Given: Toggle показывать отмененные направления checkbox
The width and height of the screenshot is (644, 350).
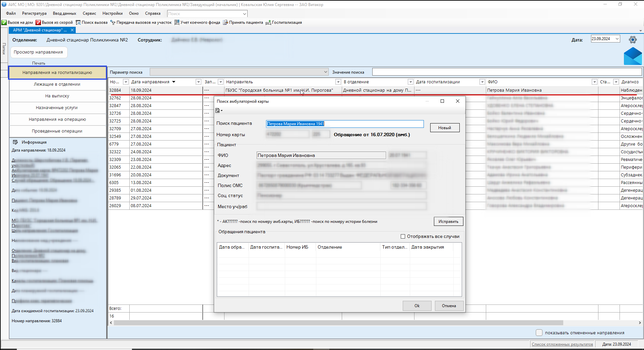Looking at the screenshot, I should point(539,333).
